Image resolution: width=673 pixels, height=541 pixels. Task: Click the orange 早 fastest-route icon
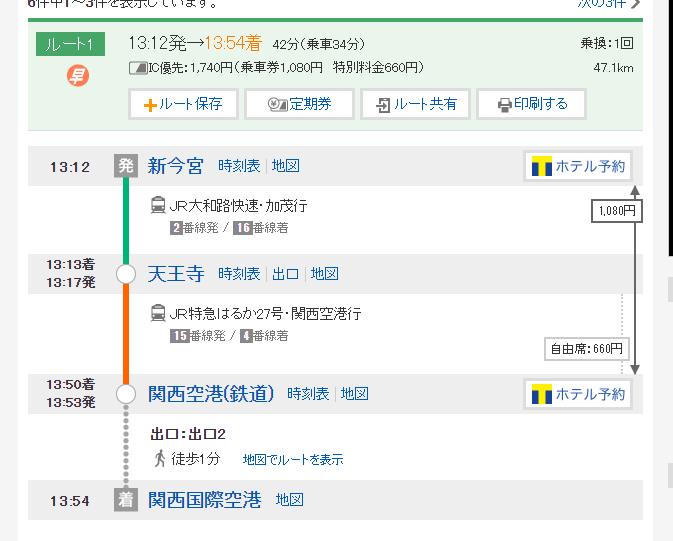[x=78, y=75]
